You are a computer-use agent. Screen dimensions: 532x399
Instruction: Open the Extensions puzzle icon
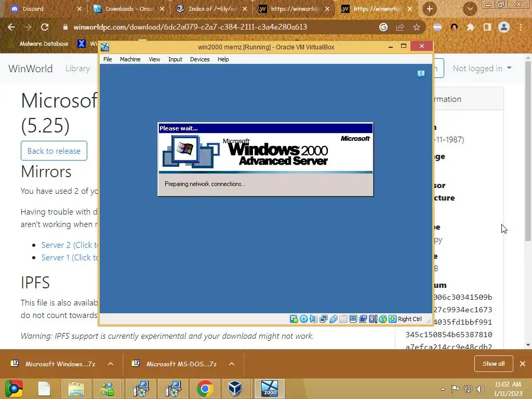coord(470,27)
